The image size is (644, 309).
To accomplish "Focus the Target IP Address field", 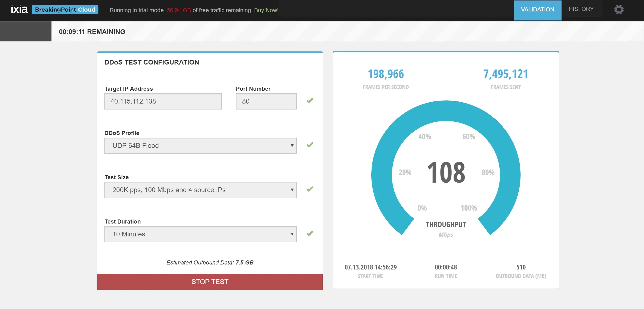I will pyautogui.click(x=163, y=101).
